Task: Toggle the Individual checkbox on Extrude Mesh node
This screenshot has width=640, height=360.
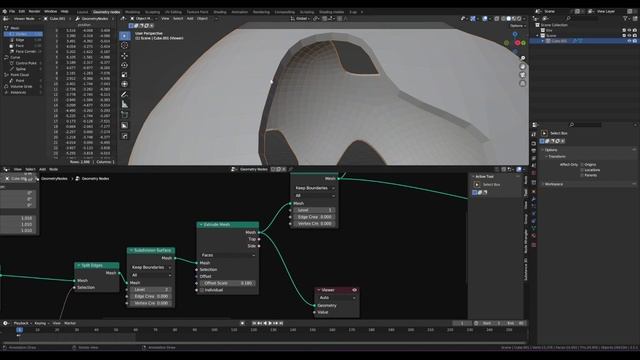Action: [202, 290]
